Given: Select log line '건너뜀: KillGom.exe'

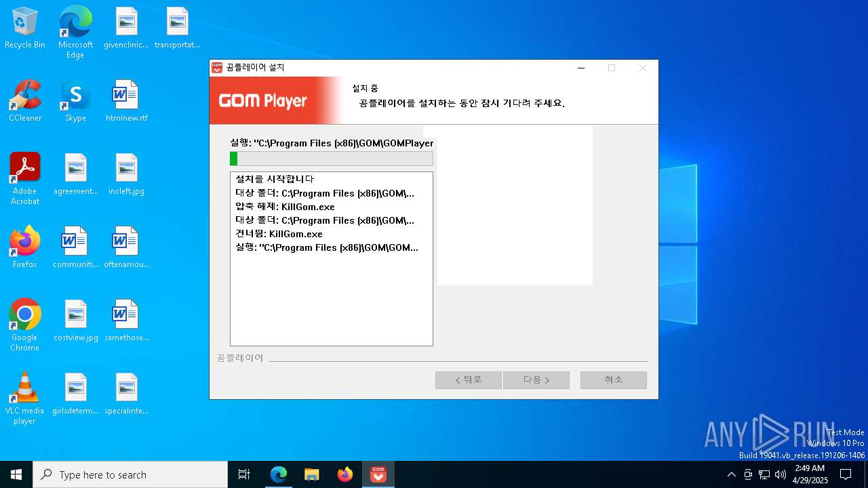Looking at the screenshot, I should (x=279, y=234).
